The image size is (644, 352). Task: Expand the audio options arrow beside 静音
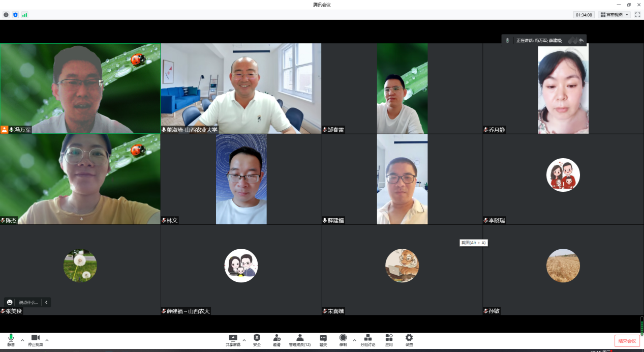[x=22, y=340]
